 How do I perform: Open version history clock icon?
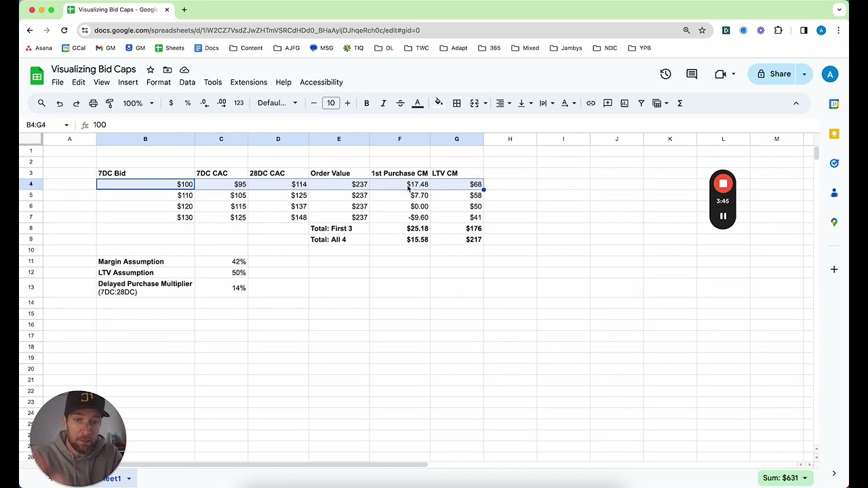pyautogui.click(x=665, y=74)
